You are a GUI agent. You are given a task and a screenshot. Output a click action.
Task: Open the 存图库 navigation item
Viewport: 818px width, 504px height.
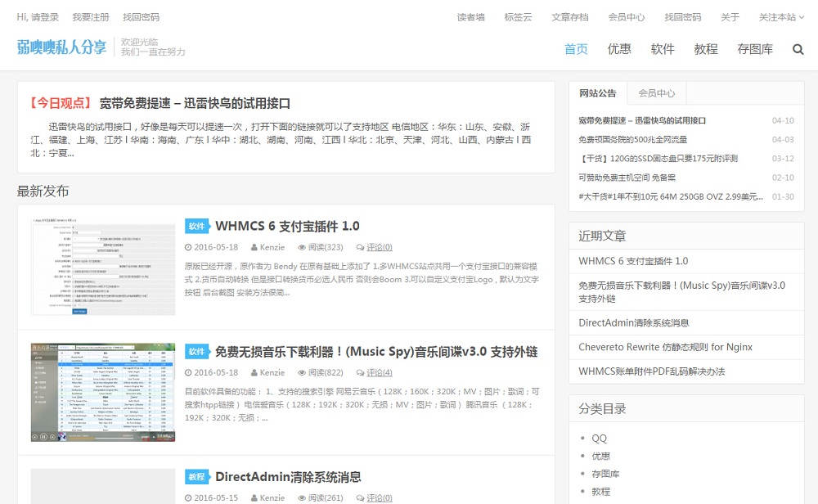(x=755, y=49)
